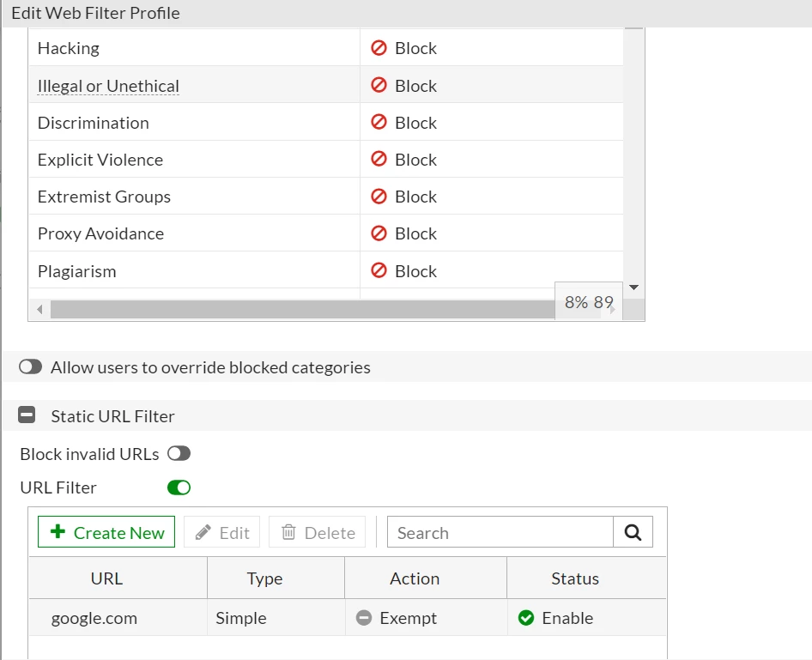Click Block text in Hacking row
The width and height of the screenshot is (812, 660).
pyautogui.click(x=415, y=48)
